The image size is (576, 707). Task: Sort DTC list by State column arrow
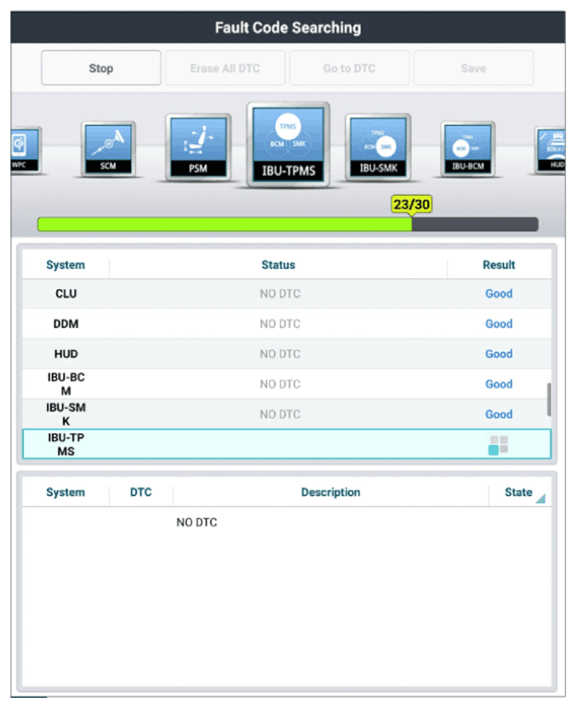pyautogui.click(x=540, y=498)
